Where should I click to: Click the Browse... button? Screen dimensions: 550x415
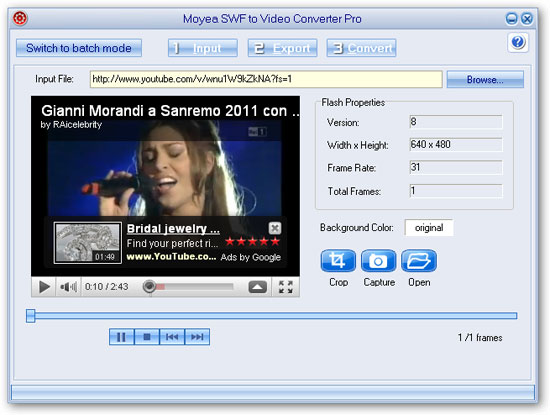pyautogui.click(x=485, y=79)
